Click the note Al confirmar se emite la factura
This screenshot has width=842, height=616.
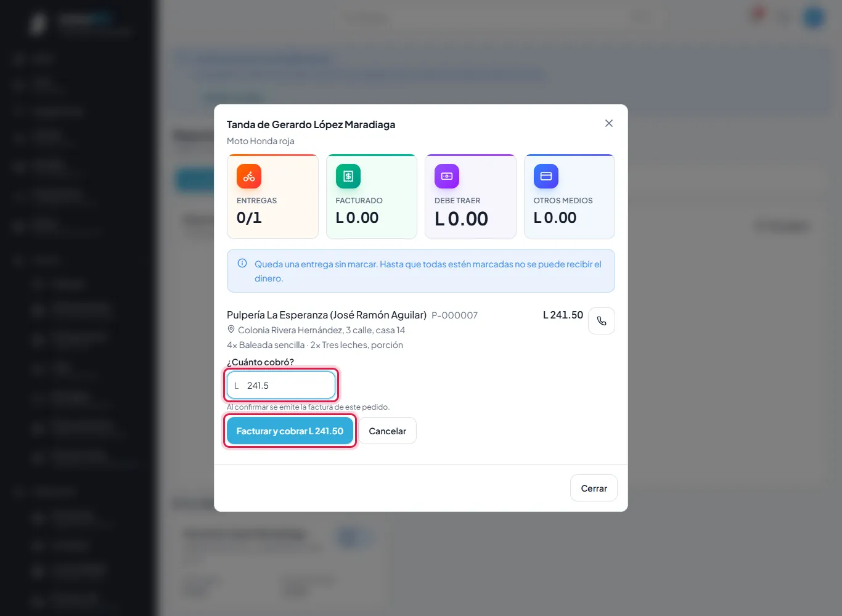(308, 407)
